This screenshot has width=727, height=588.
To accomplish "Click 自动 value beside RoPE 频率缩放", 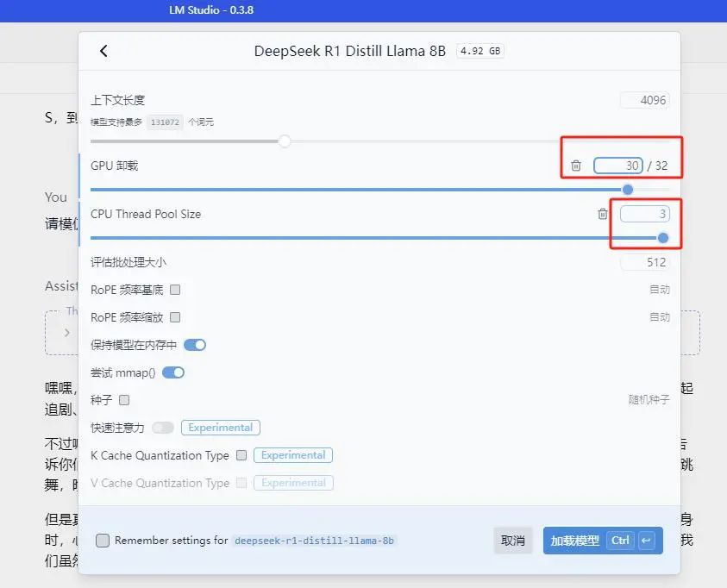I will tap(660, 317).
